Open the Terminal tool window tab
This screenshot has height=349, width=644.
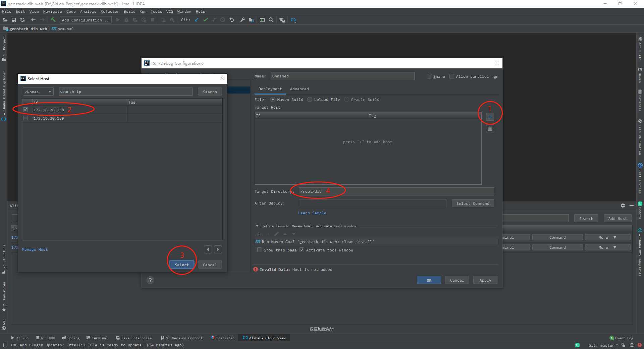(97, 338)
